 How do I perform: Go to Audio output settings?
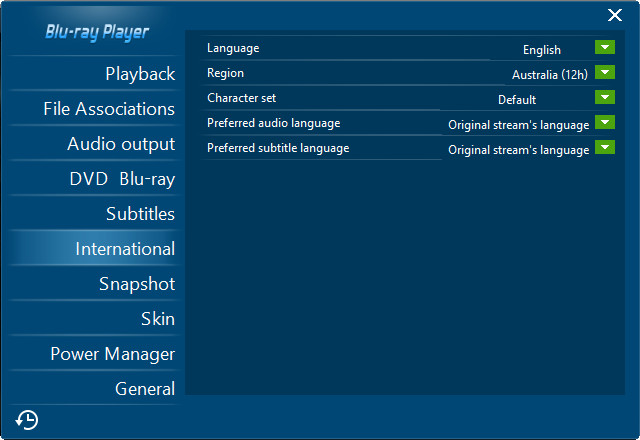[x=120, y=144]
